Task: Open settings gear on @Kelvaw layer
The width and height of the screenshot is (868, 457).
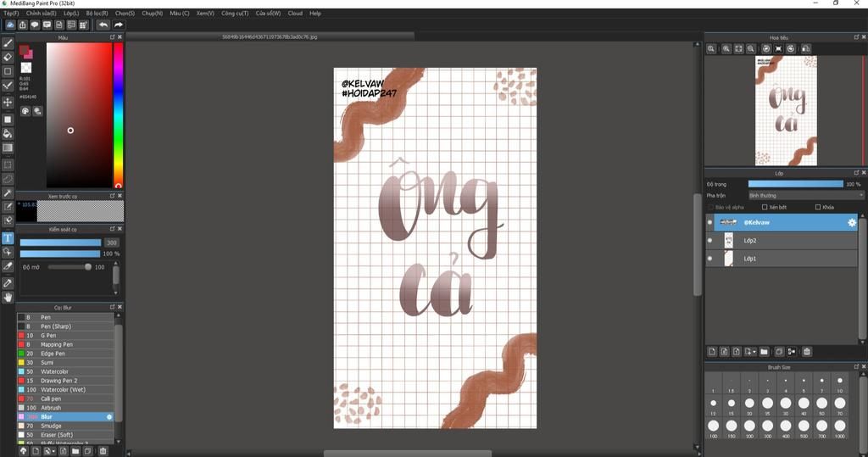Action: point(852,222)
